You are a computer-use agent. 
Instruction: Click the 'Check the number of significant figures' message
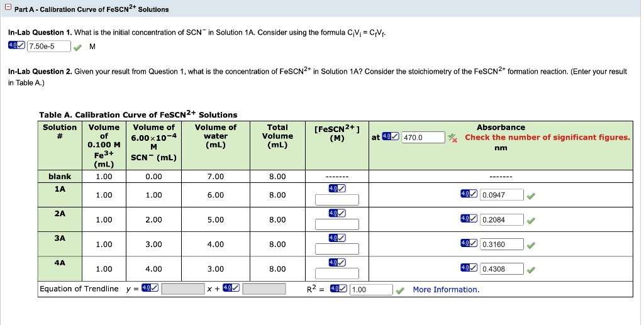click(548, 138)
